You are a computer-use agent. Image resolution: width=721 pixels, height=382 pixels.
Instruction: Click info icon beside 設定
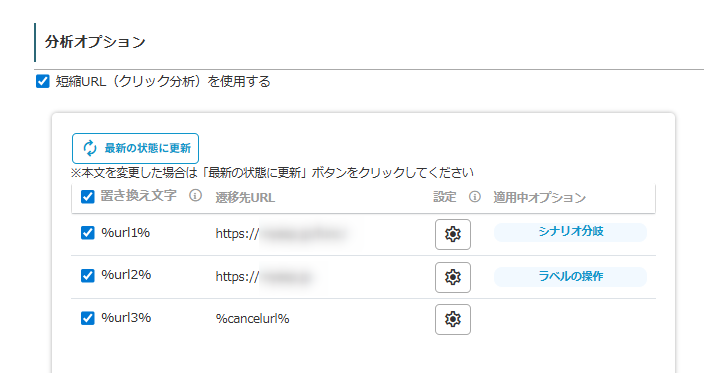pyautogui.click(x=475, y=197)
